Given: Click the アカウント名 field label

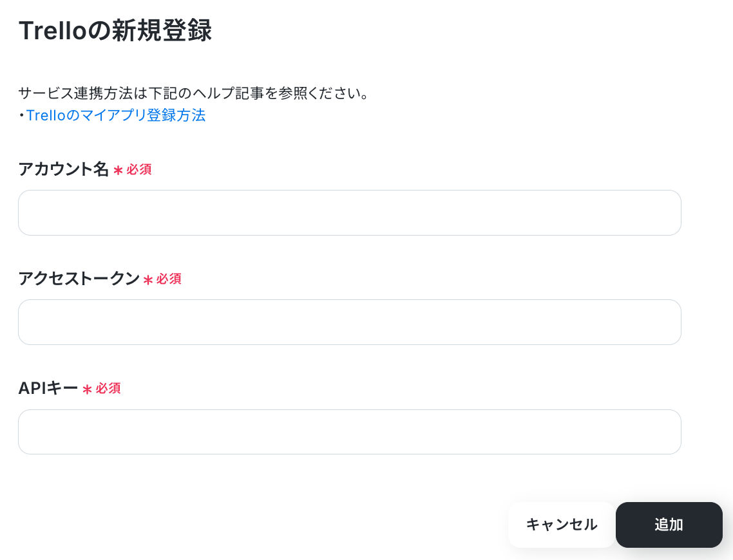Looking at the screenshot, I should [64, 169].
